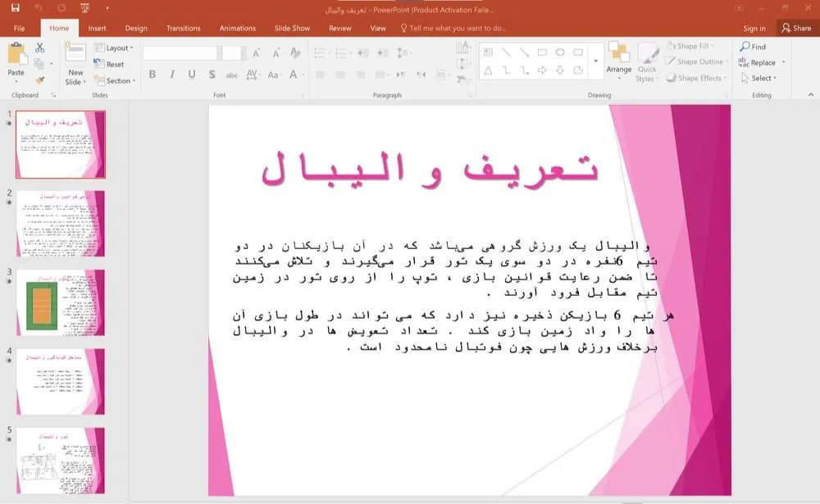Select slide 1 thumbnail
820x504 pixels.
[x=61, y=145]
